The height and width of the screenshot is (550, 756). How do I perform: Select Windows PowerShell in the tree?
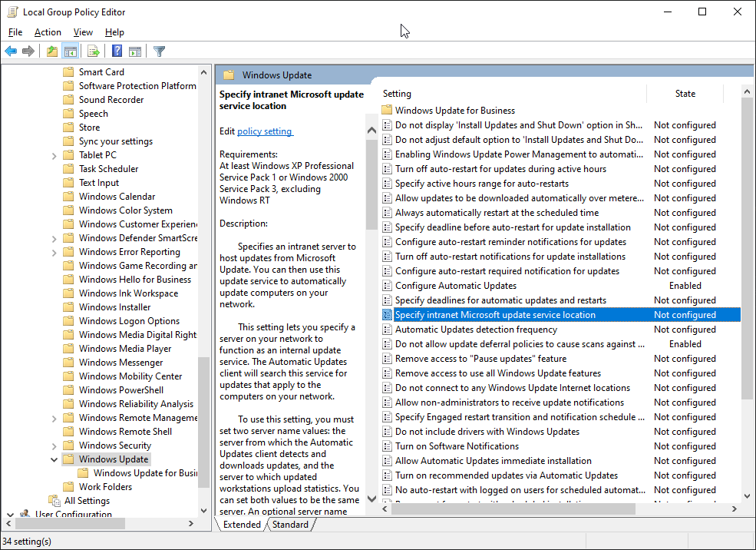pos(121,390)
